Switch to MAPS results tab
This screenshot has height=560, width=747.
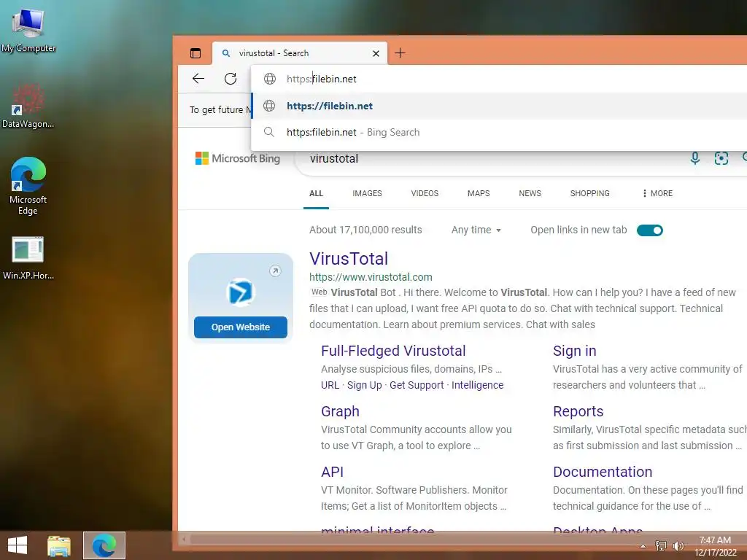point(479,193)
